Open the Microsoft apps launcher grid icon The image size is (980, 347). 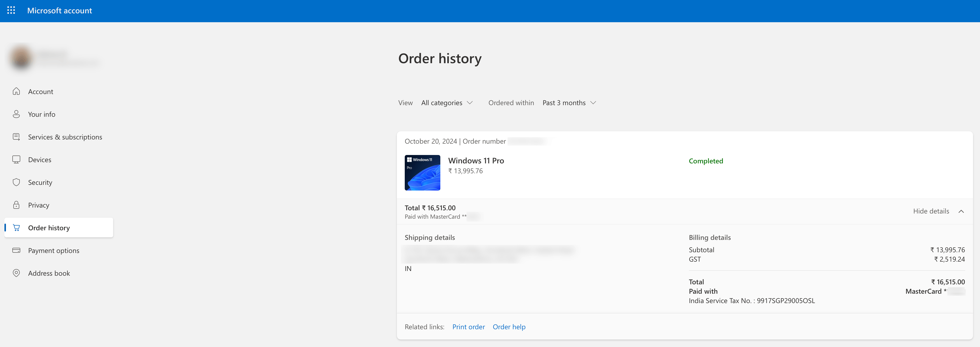click(11, 10)
